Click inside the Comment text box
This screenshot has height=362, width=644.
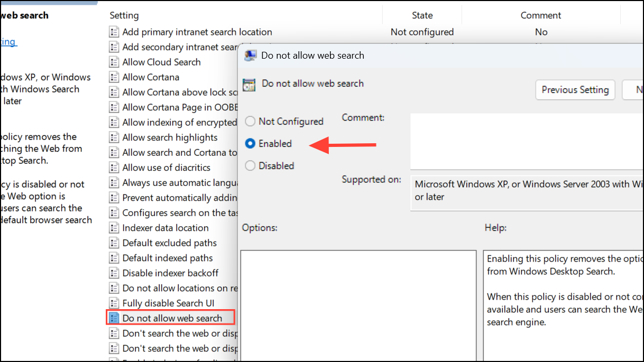coord(527,141)
